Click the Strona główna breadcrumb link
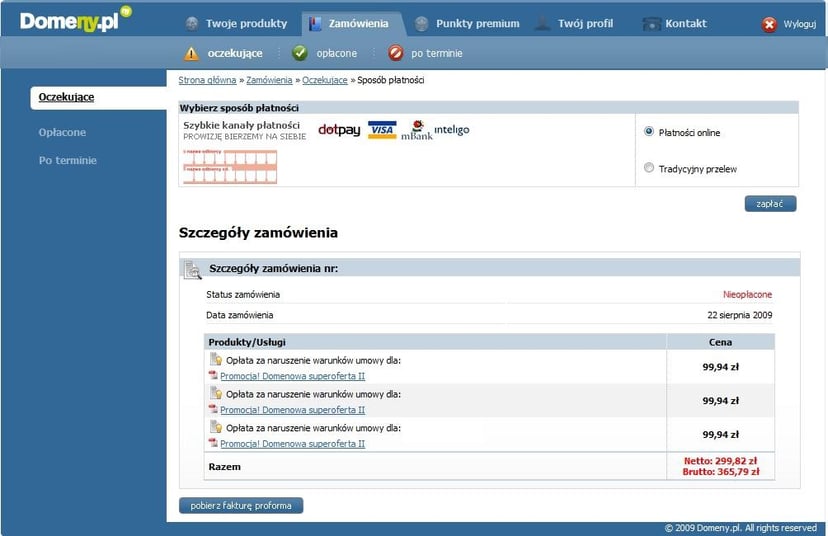This screenshot has height=536, width=828. pyautogui.click(x=207, y=80)
